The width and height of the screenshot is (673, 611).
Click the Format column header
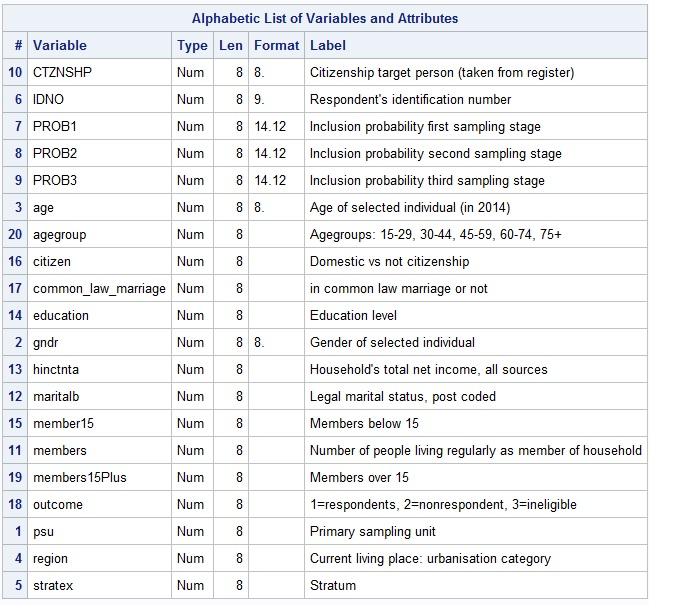[276, 45]
